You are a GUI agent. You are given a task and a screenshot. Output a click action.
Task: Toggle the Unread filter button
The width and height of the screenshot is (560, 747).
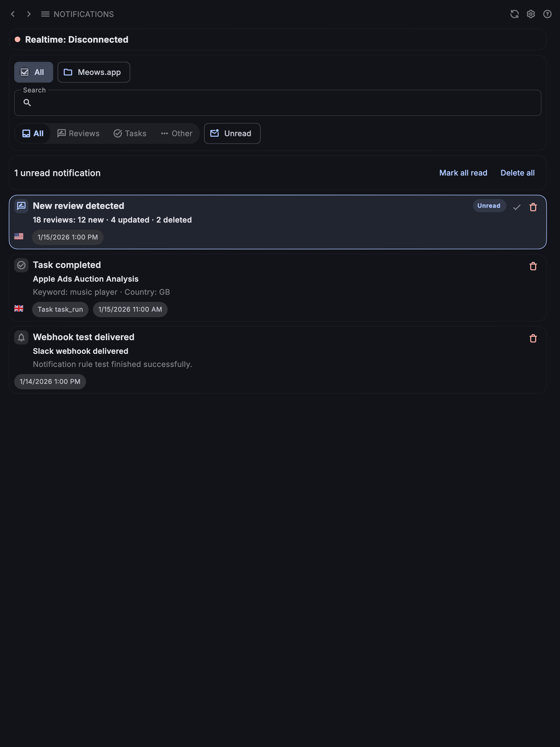(232, 133)
